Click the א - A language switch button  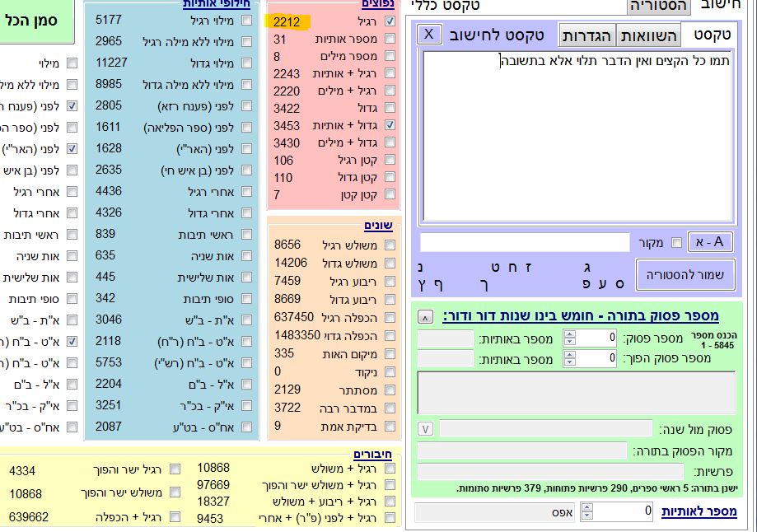[x=709, y=242]
